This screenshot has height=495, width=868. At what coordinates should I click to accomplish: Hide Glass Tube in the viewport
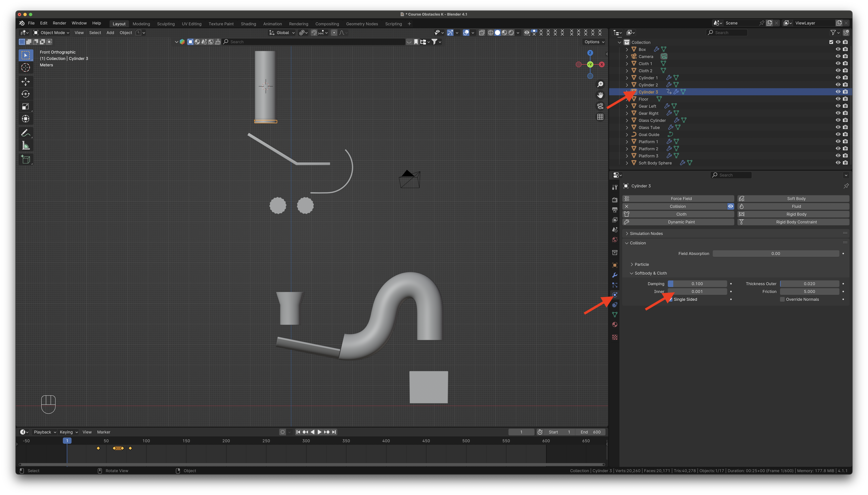(838, 127)
